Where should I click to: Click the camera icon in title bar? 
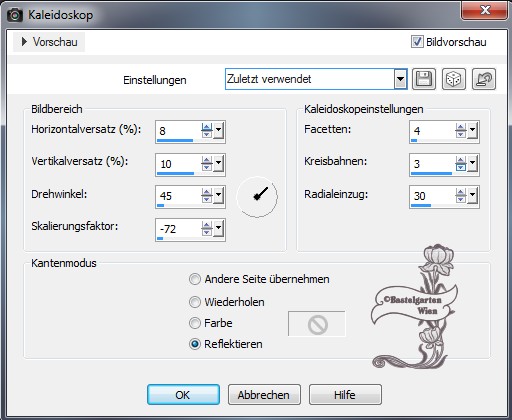click(x=15, y=15)
